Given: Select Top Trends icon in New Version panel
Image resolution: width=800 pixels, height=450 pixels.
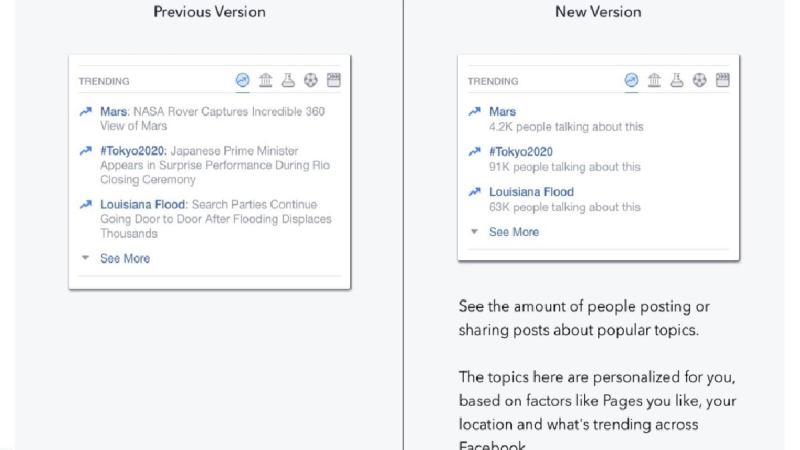Looking at the screenshot, I should click(631, 79).
